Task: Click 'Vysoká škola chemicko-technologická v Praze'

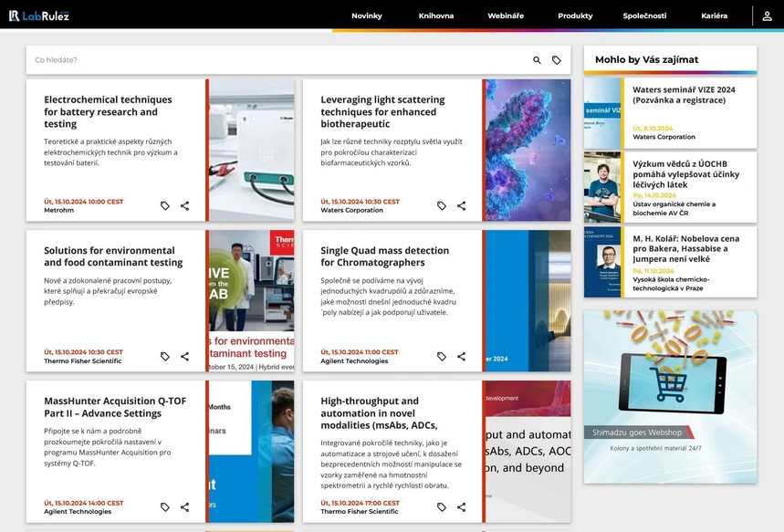Action: click(671, 284)
